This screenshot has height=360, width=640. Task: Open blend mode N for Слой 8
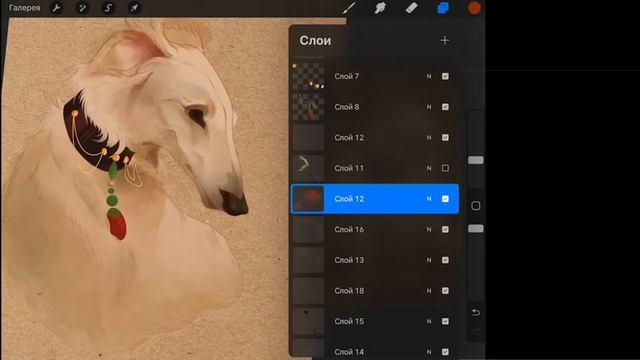(x=429, y=107)
